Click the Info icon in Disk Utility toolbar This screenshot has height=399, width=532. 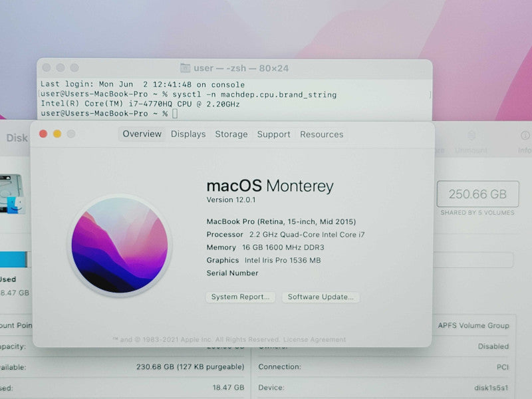[x=525, y=136]
